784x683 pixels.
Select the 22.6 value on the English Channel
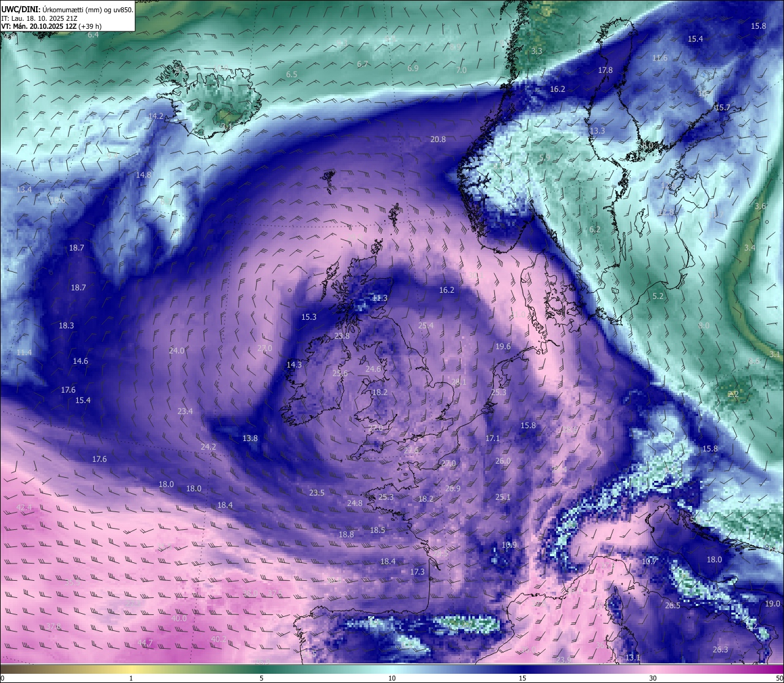point(411,450)
